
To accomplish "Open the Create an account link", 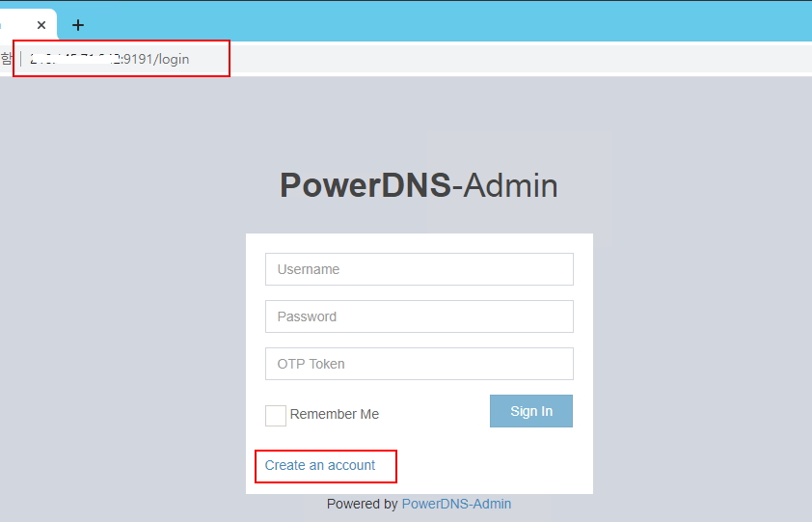I will pos(320,465).
